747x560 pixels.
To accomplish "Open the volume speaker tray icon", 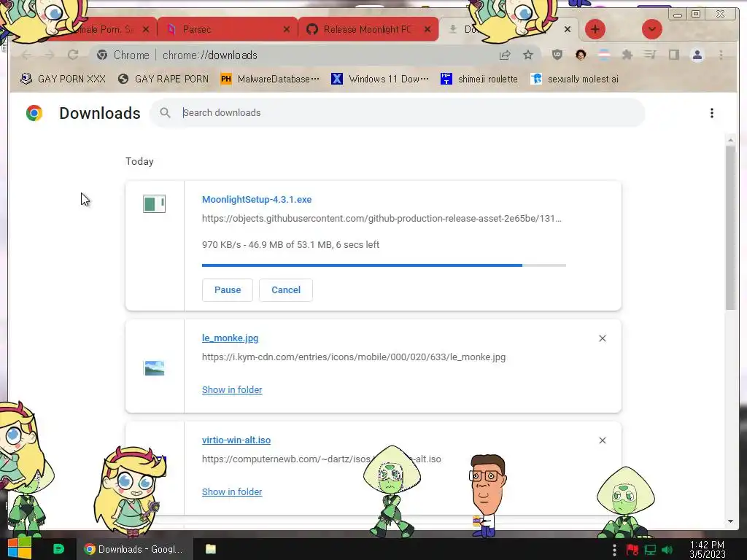I will click(x=667, y=550).
